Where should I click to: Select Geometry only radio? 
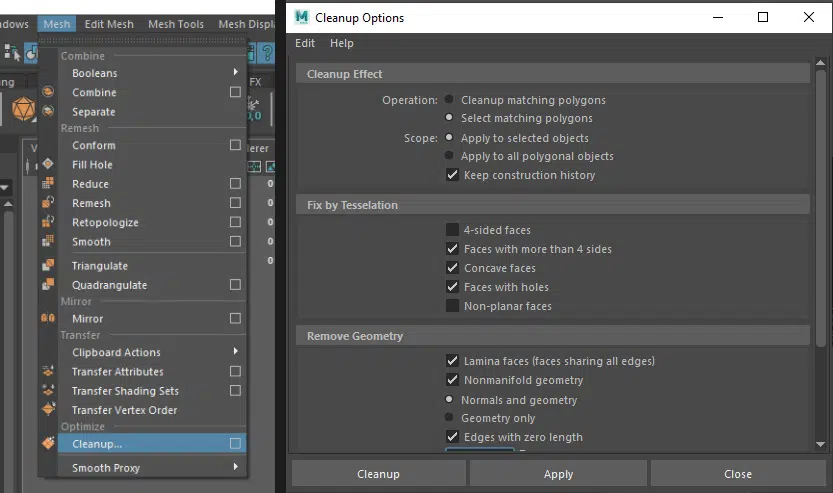[x=449, y=417]
